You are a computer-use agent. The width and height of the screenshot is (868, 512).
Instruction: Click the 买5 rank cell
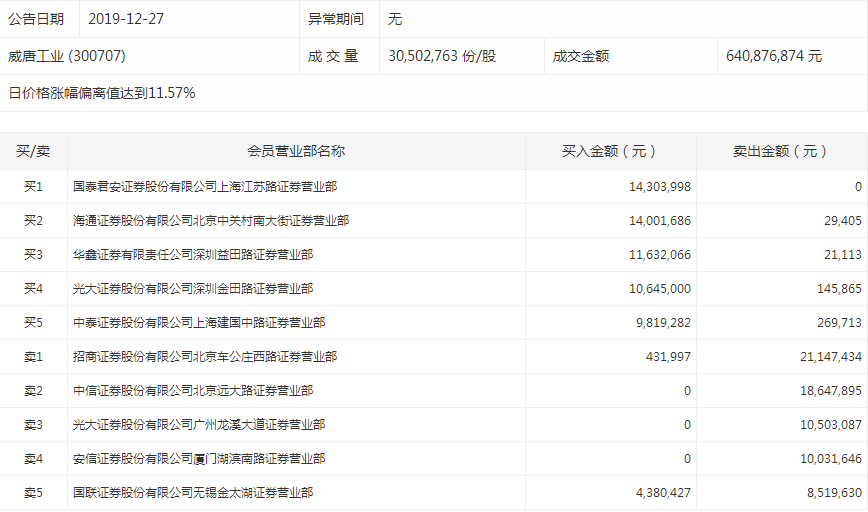33,323
